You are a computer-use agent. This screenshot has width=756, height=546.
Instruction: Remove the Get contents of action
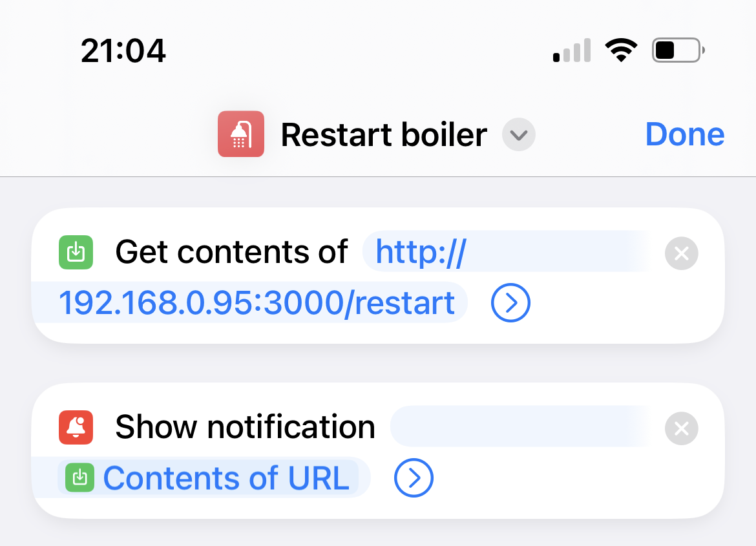[681, 253]
